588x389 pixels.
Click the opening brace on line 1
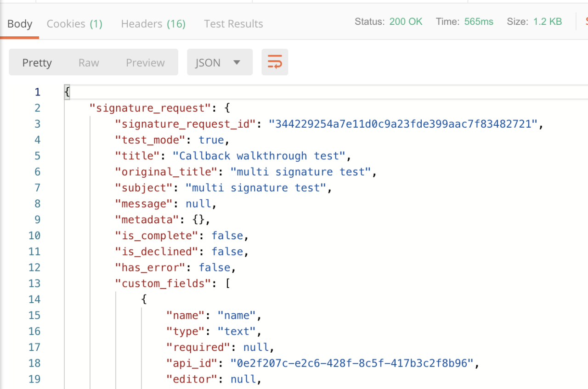[x=66, y=91]
